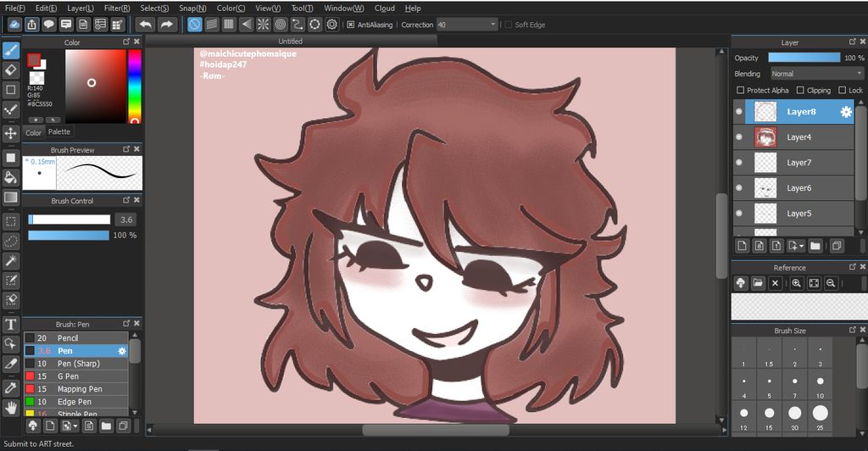Select Layer5 in the layer list
This screenshot has width=868, height=451.
[x=793, y=214]
